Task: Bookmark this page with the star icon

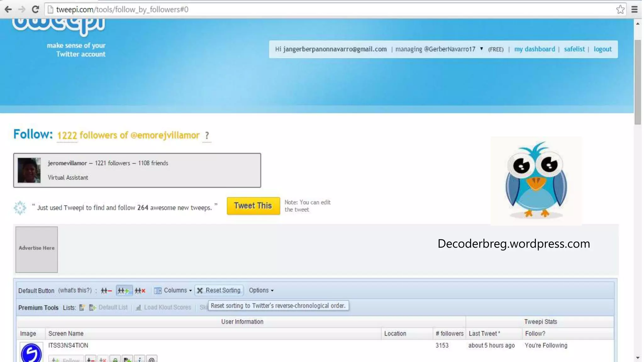Action: [620, 9]
